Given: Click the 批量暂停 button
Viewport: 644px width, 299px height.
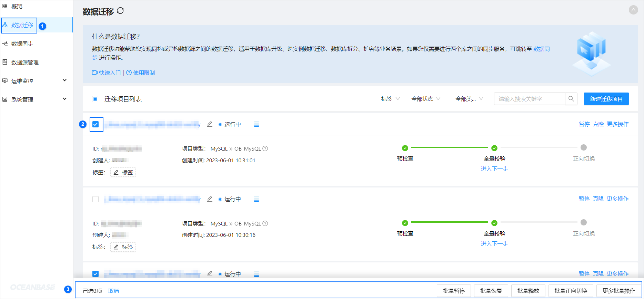Looking at the screenshot, I should point(454,291).
